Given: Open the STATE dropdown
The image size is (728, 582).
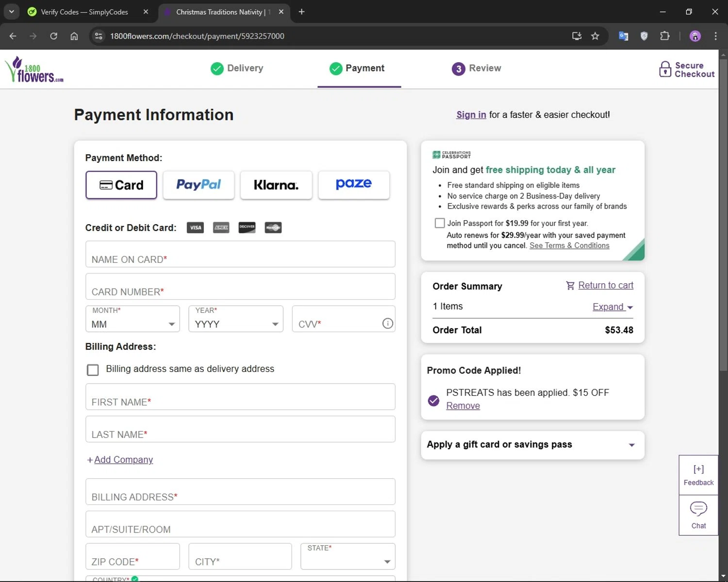Looking at the screenshot, I should coord(348,556).
